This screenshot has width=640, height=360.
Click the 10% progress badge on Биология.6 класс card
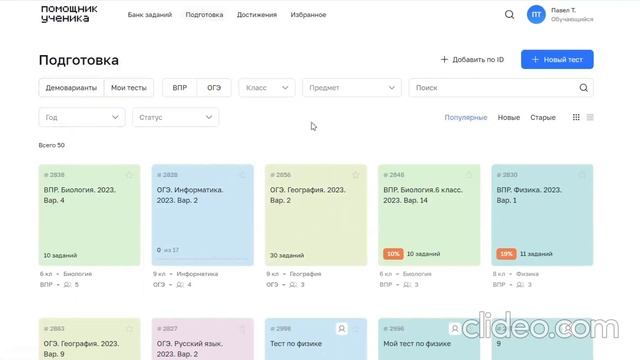[x=393, y=254]
